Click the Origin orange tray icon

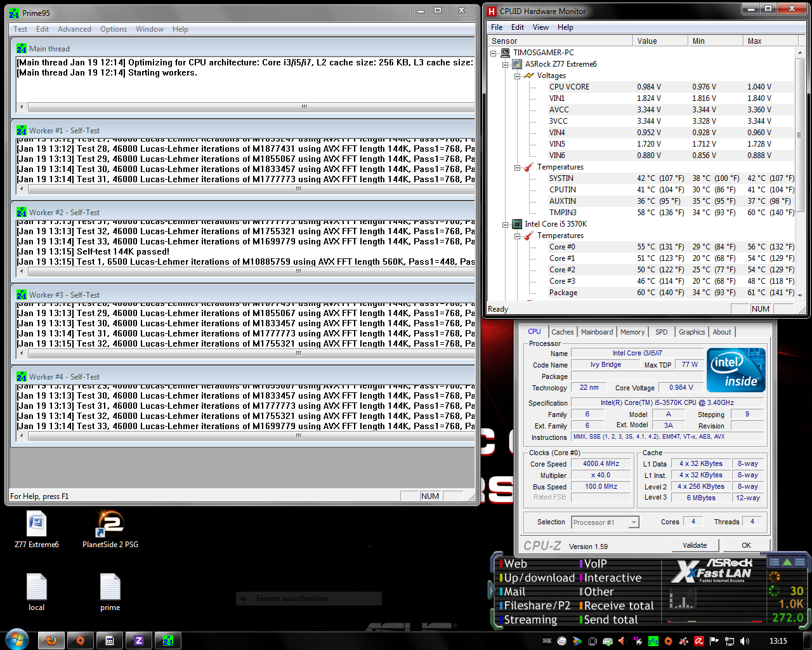pos(668,641)
